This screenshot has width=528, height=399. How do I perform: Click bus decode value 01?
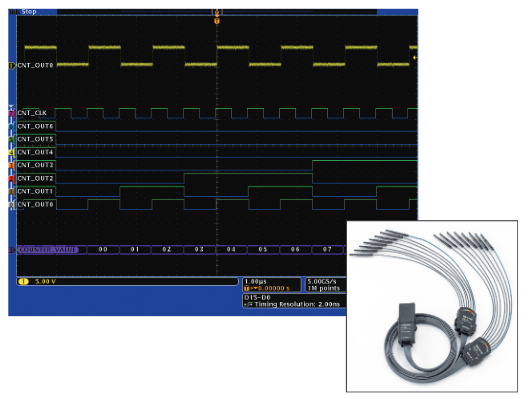135,250
